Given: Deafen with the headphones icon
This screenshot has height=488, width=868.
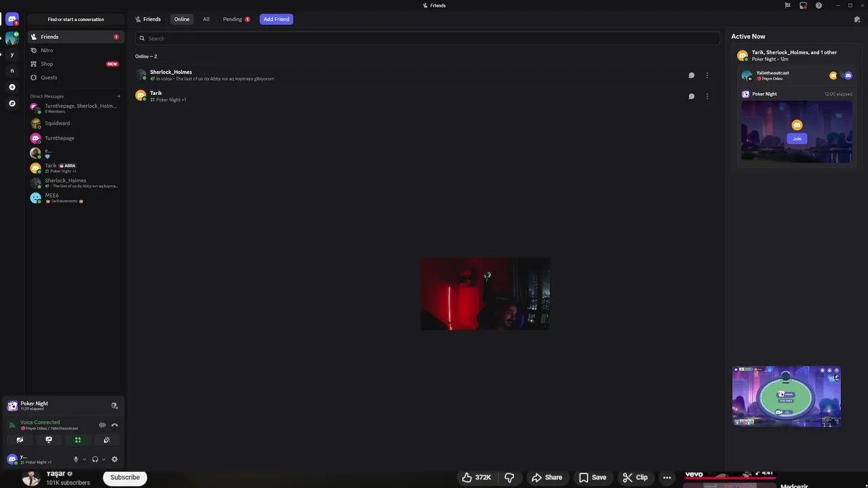Looking at the screenshot, I should 95,459.
